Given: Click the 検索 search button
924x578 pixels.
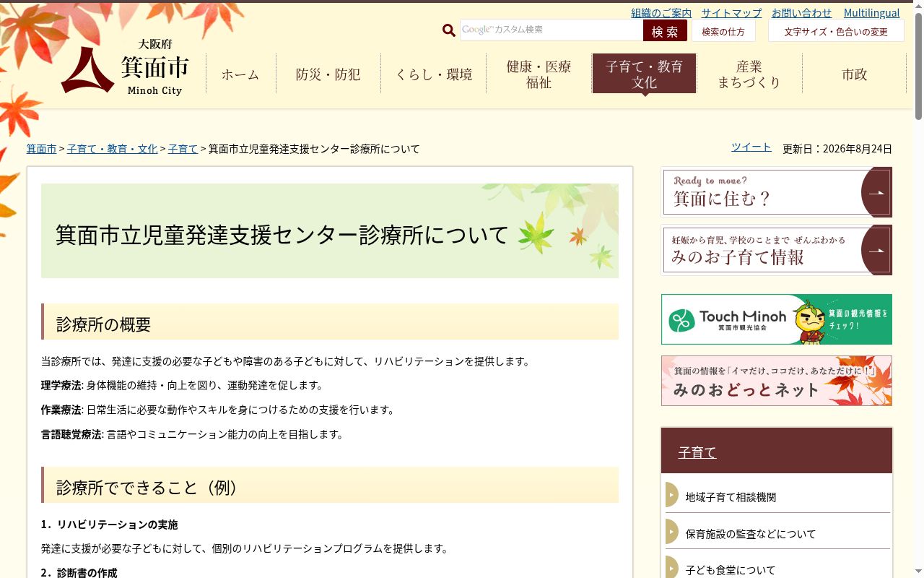Looking at the screenshot, I should [665, 30].
